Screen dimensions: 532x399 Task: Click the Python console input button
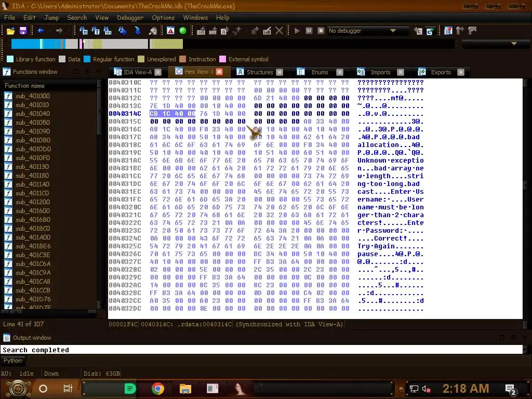12,361
